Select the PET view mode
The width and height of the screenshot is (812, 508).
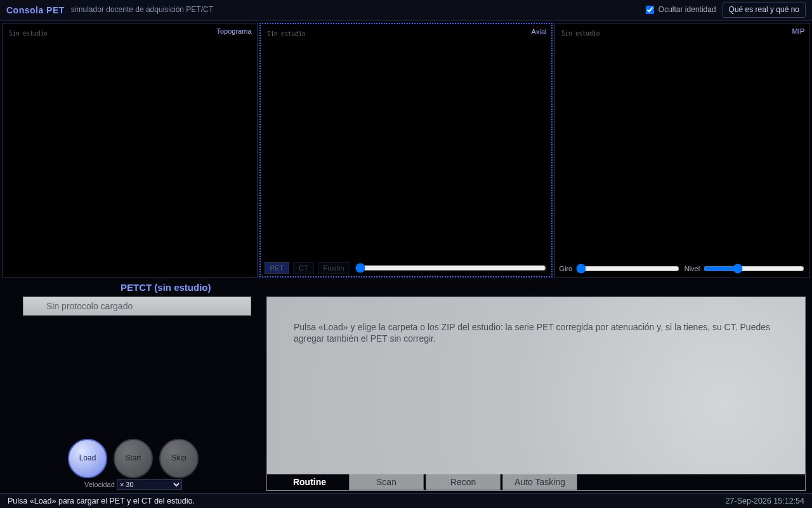click(x=277, y=268)
